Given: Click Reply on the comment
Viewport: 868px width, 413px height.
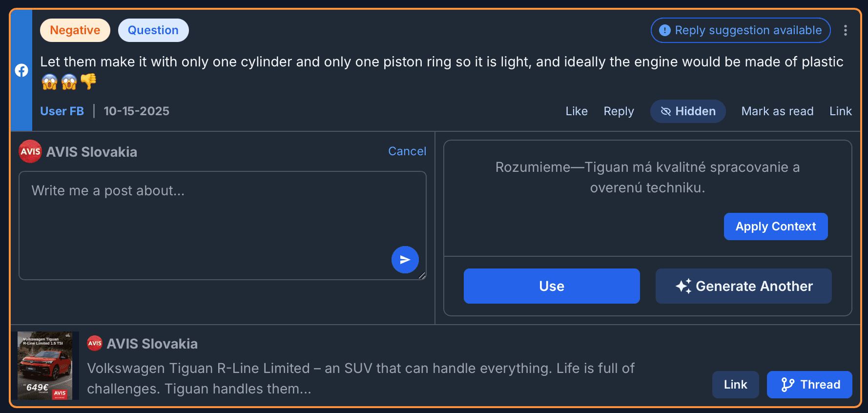Looking at the screenshot, I should click(619, 111).
